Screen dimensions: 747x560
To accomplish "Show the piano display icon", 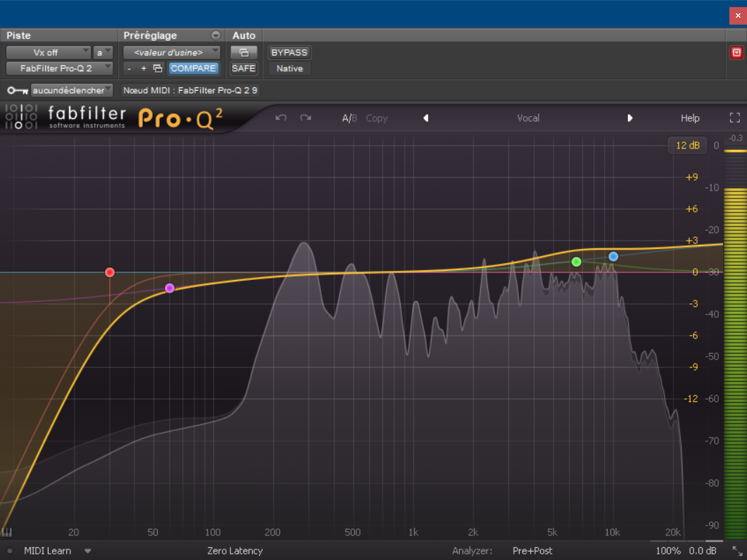I will click(6, 532).
